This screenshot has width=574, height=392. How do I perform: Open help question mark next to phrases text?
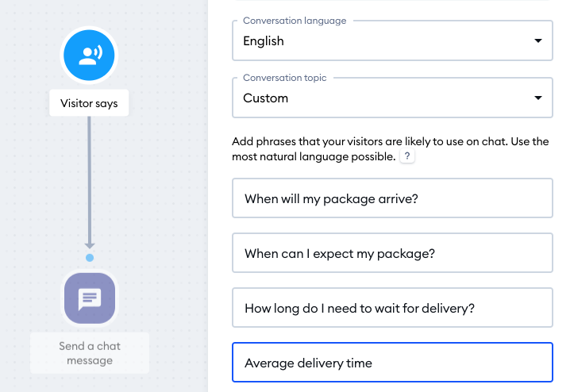pyautogui.click(x=407, y=156)
